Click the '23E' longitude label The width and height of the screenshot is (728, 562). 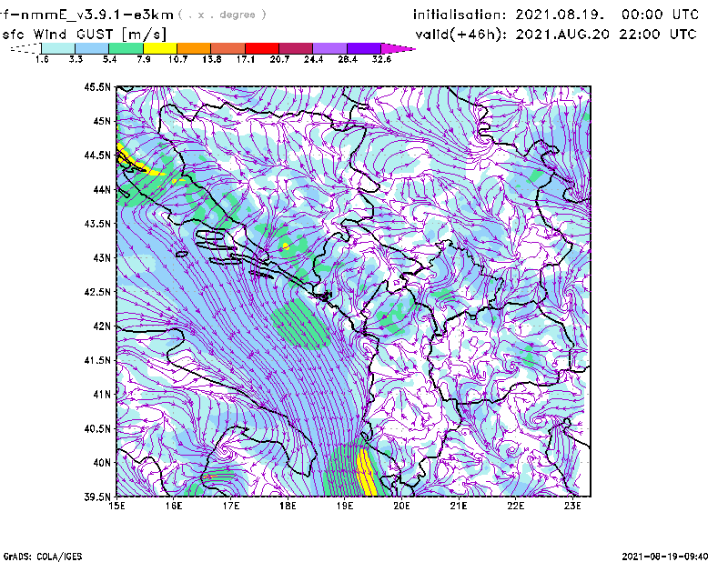[572, 506]
